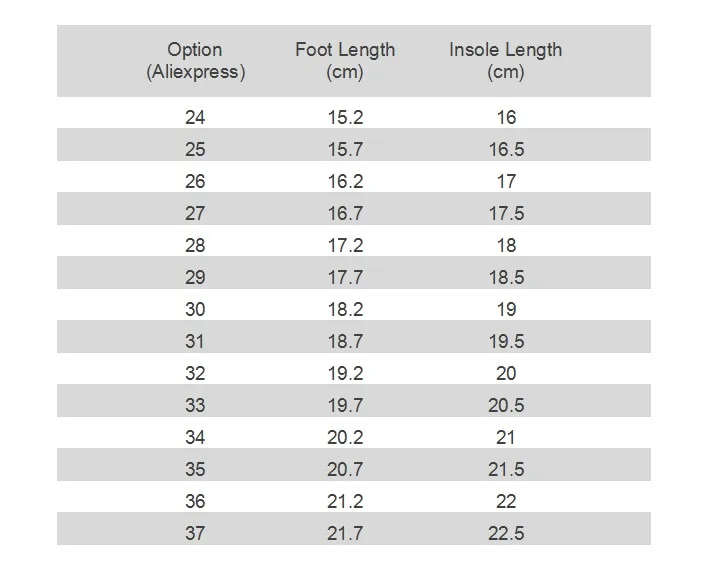
Task: Click foot length value 15.2
Action: (x=345, y=118)
